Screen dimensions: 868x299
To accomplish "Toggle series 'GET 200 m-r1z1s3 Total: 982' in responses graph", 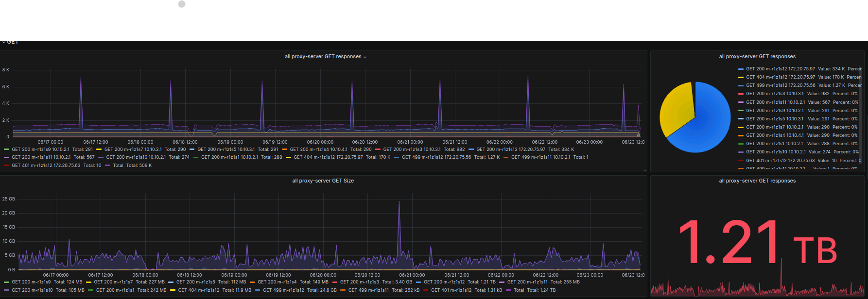I will coord(420,149).
